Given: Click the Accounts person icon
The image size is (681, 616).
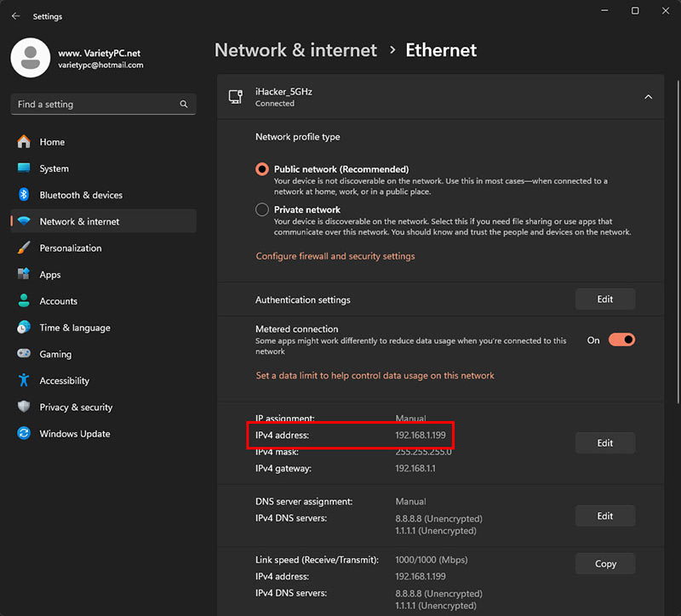Looking at the screenshot, I should [x=24, y=300].
